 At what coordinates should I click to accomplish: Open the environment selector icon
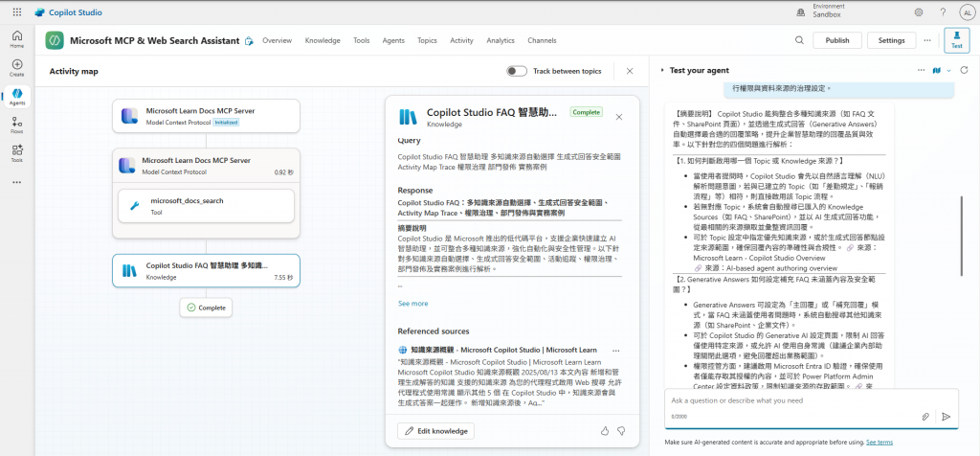pos(801,11)
